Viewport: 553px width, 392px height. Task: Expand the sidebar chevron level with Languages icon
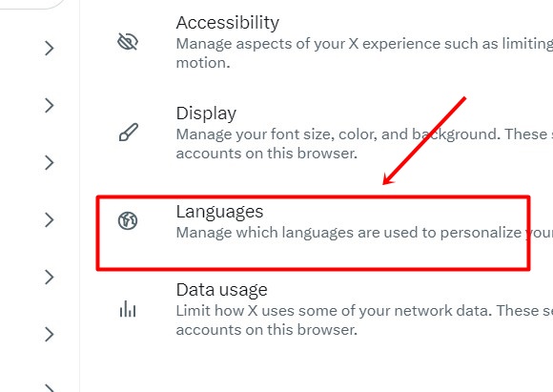click(x=50, y=219)
